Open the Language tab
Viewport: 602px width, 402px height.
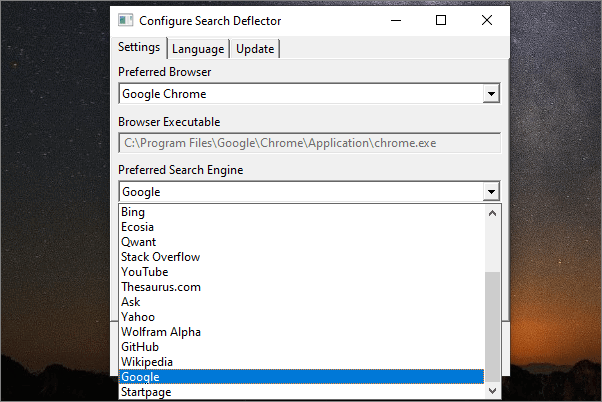click(198, 49)
